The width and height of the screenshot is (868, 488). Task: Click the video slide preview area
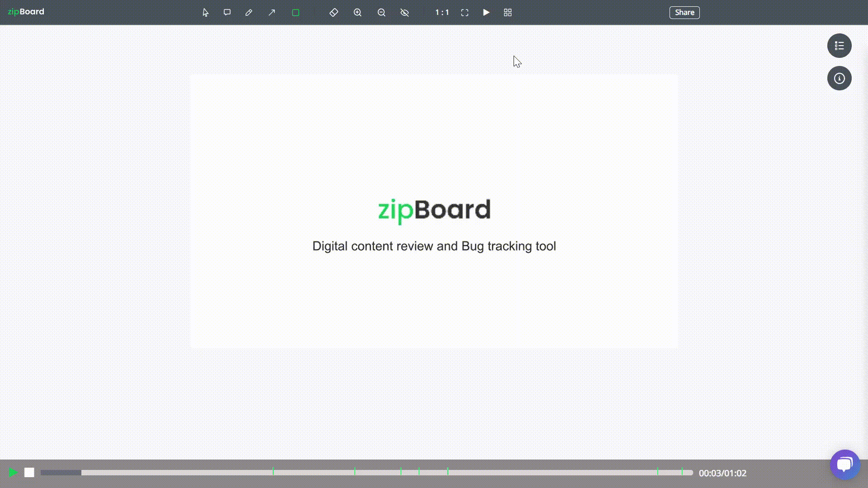(x=434, y=211)
